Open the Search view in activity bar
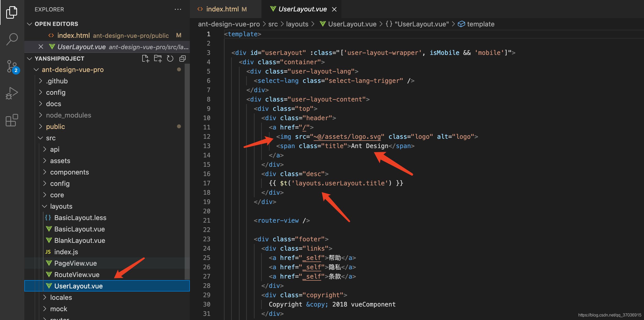The height and width of the screenshot is (320, 644). [12, 39]
